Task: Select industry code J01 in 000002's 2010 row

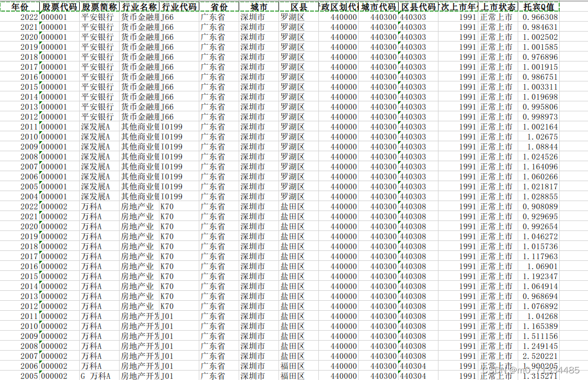Action: pyautogui.click(x=179, y=326)
